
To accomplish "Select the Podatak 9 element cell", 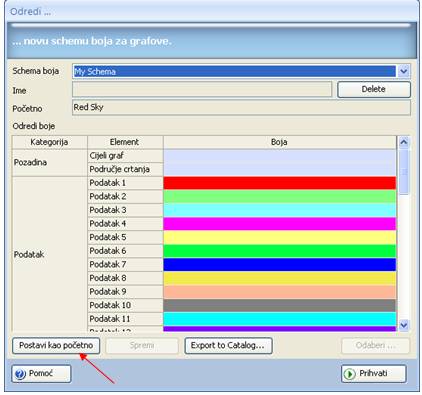I will point(125,292).
